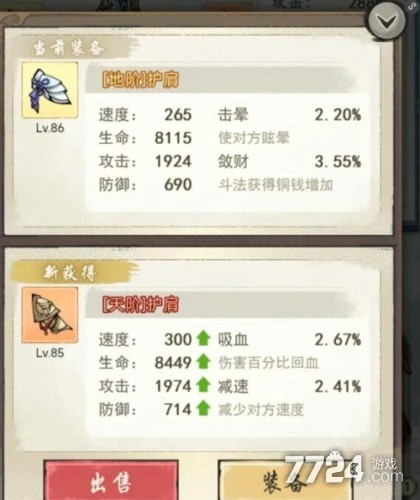The image size is (420, 500).
Task: Tap the green arrow beside defense 714
Action: (203, 409)
